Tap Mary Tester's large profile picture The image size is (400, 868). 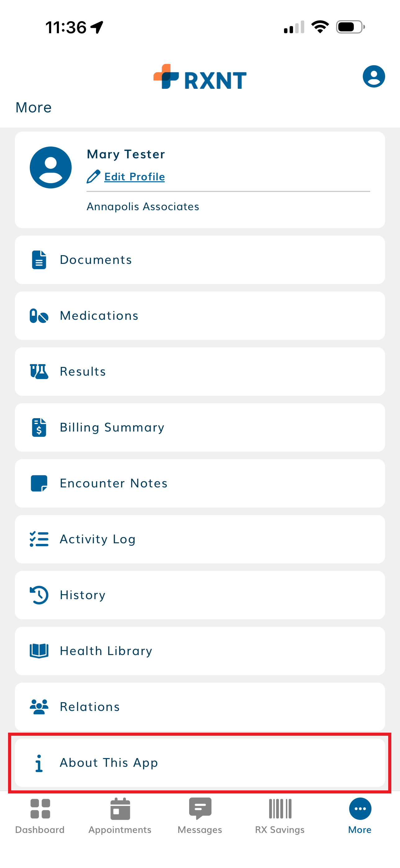click(x=51, y=167)
